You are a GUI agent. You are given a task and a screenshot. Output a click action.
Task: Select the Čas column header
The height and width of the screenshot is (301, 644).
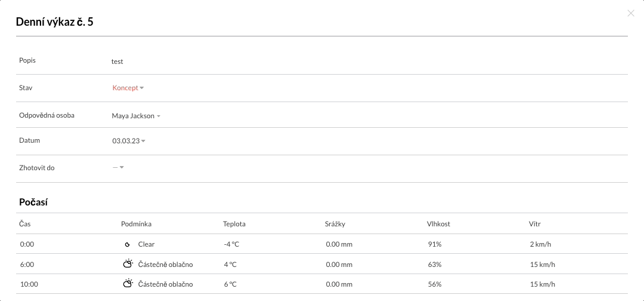[x=25, y=224]
